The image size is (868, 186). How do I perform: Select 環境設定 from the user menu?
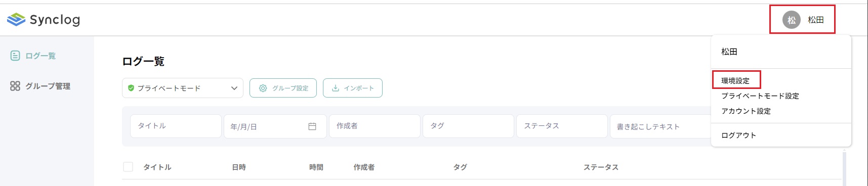[x=735, y=81]
